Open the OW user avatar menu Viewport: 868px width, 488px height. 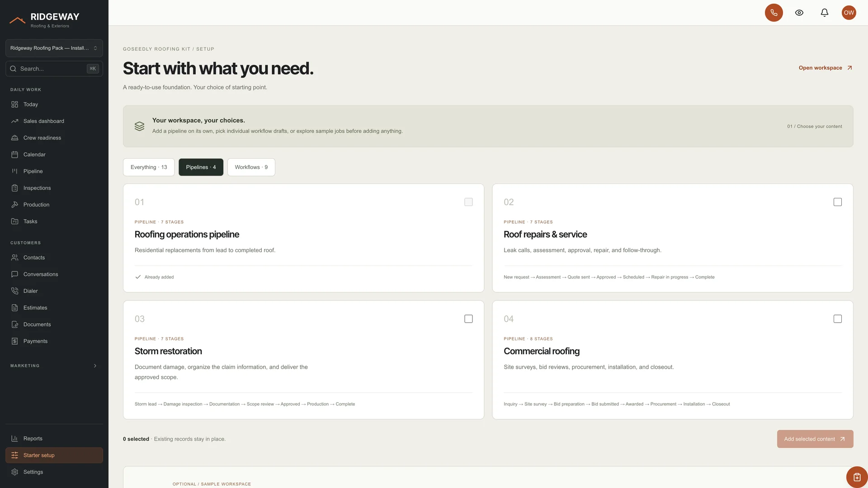click(849, 13)
